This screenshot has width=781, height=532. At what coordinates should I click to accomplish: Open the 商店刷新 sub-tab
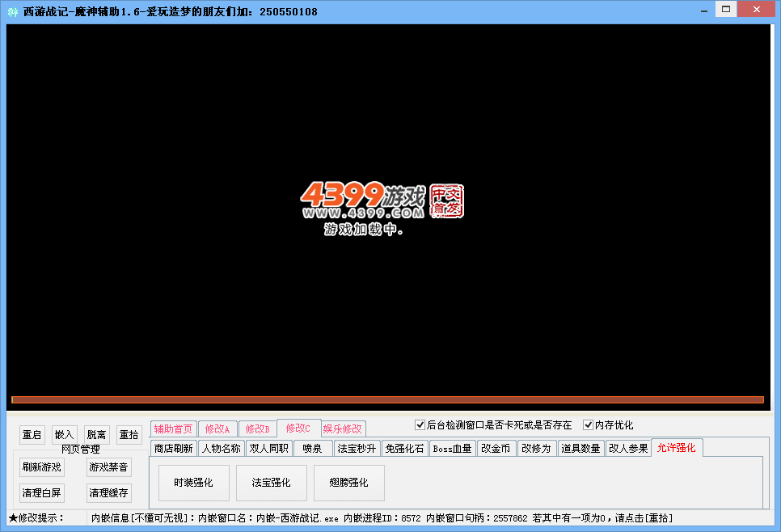173,448
